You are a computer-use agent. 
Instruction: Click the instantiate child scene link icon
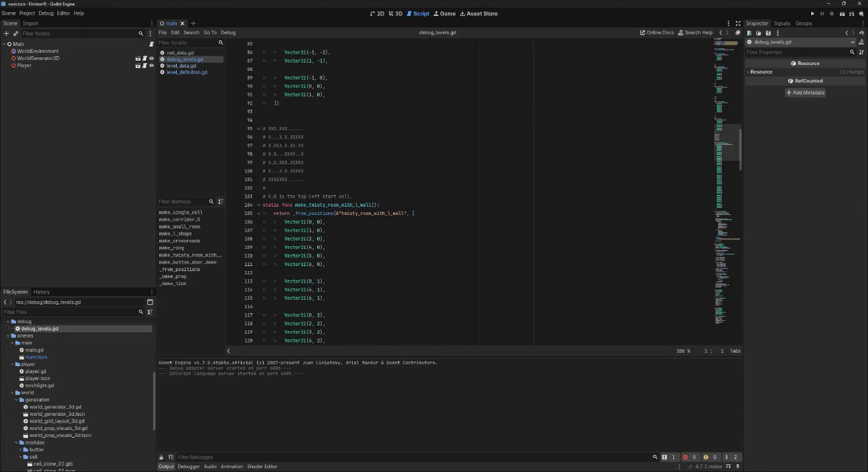point(15,33)
